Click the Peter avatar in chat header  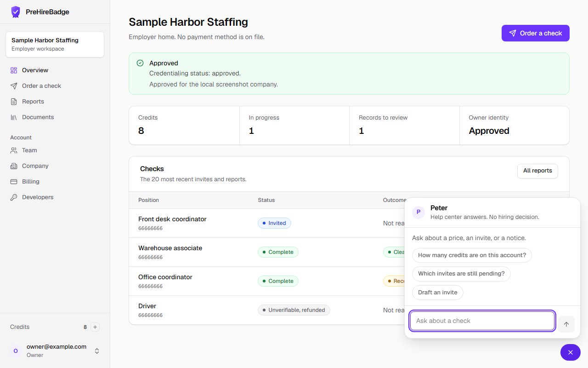(x=418, y=212)
